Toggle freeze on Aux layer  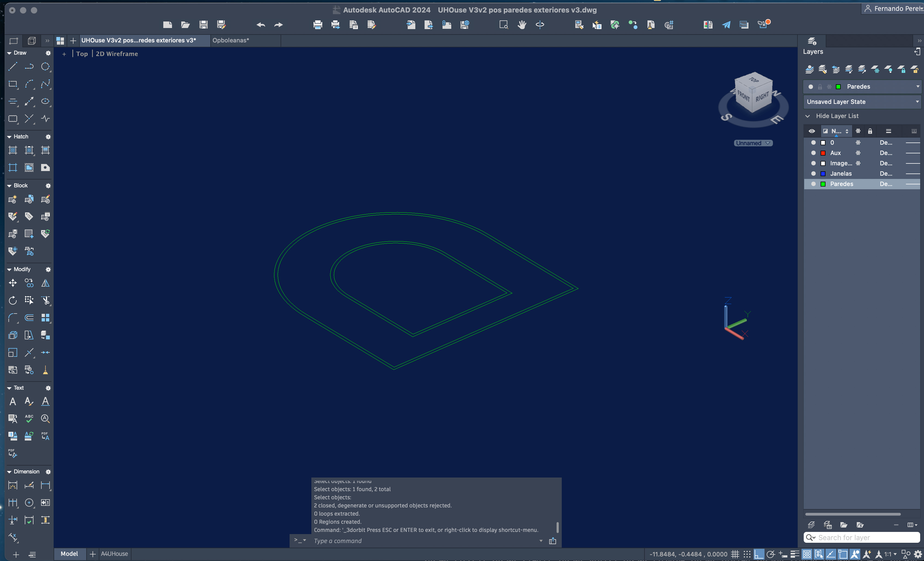[858, 153]
